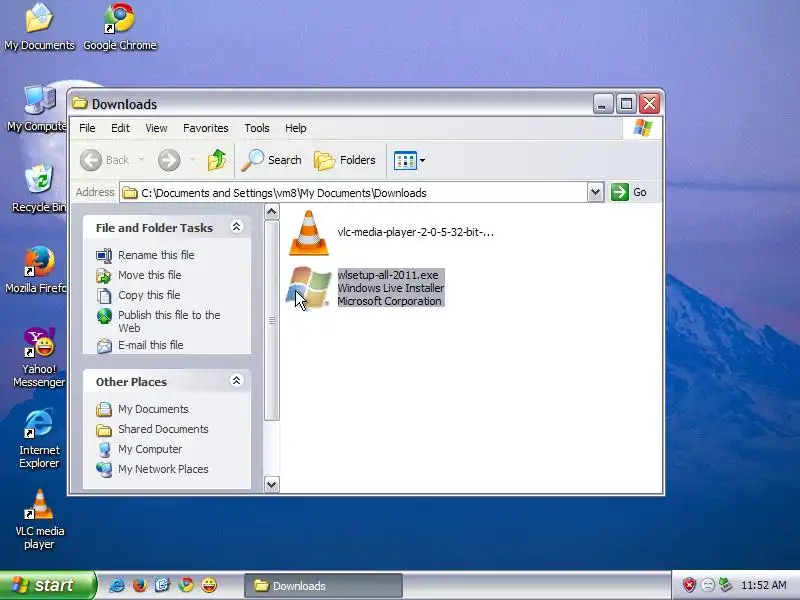Open the Favorites menu
The height and width of the screenshot is (600, 800).
click(206, 128)
